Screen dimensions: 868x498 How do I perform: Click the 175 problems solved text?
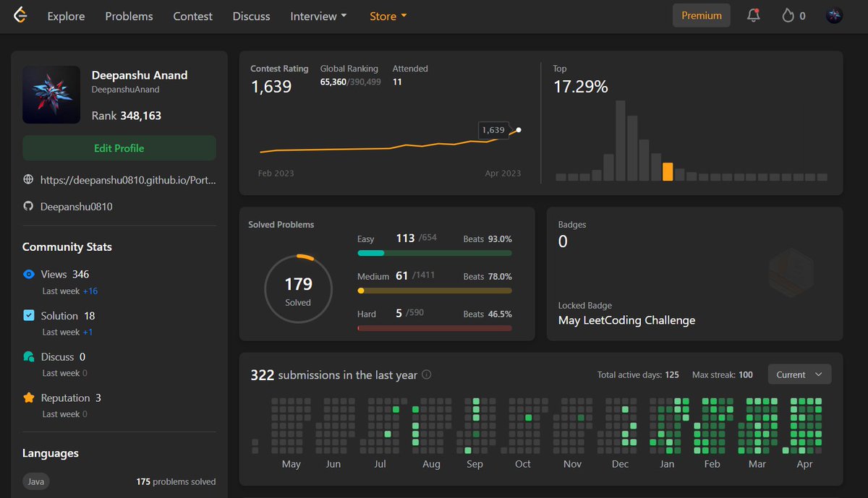(x=176, y=481)
